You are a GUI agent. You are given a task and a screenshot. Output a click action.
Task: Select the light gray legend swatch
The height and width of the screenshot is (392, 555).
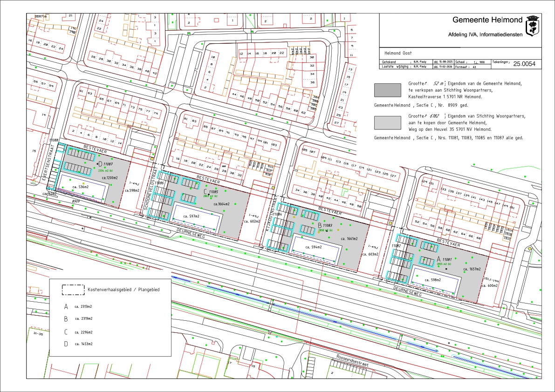pos(387,122)
